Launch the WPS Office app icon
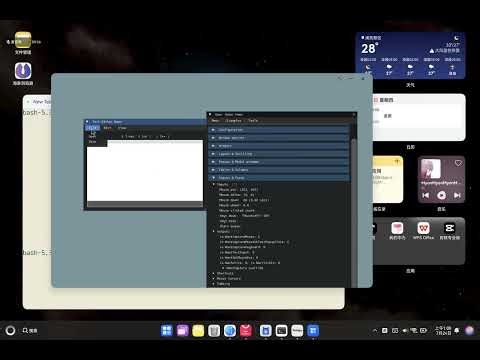Screen dimensions: 480x360 click(x=423, y=228)
